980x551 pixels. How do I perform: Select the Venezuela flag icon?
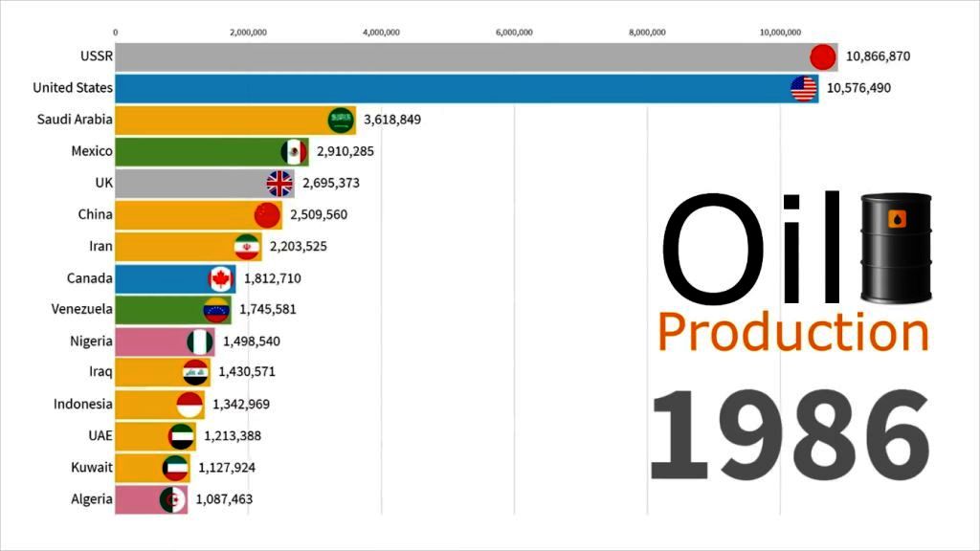(216, 310)
